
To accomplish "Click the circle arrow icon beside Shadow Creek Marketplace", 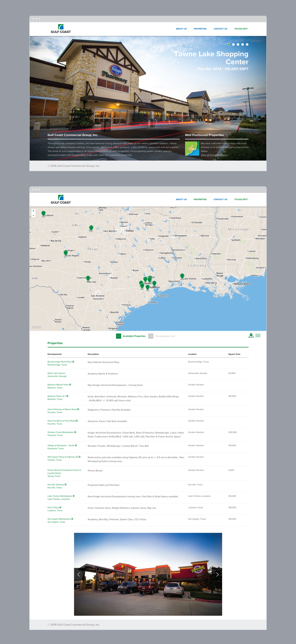I will (75, 432).
